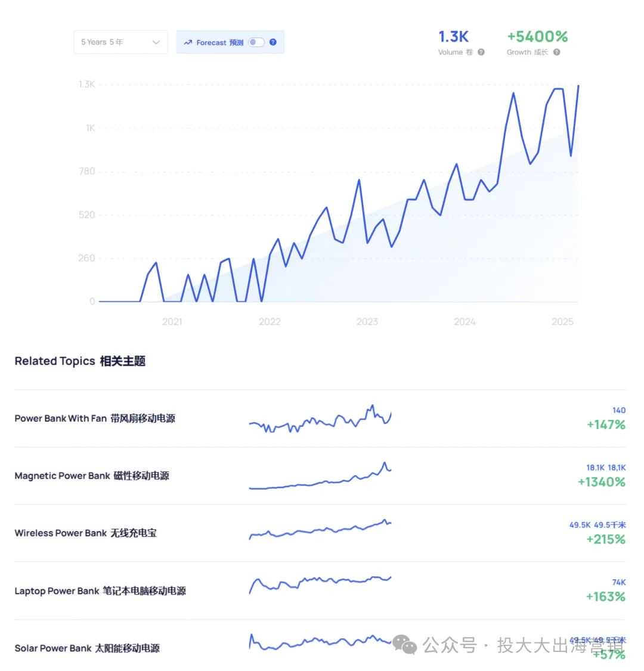Click the Forecast help question mark icon
644x671 pixels.
273,42
